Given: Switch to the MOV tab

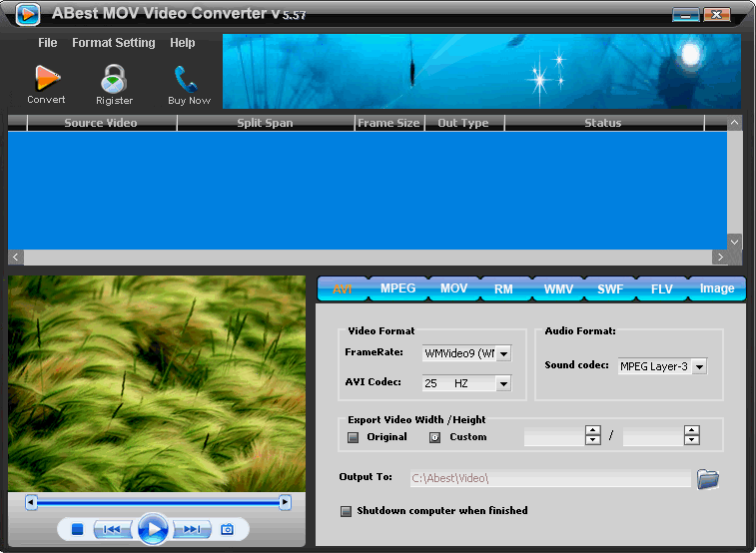Looking at the screenshot, I should (x=453, y=288).
